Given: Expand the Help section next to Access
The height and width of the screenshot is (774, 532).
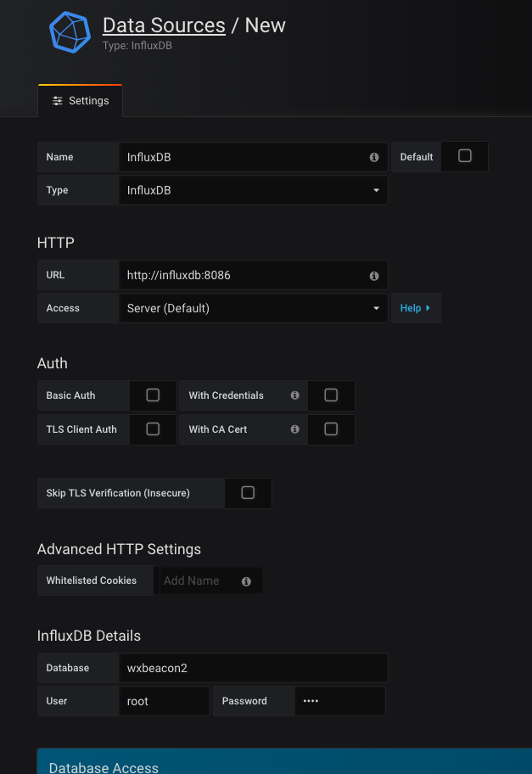Looking at the screenshot, I should 415,309.
